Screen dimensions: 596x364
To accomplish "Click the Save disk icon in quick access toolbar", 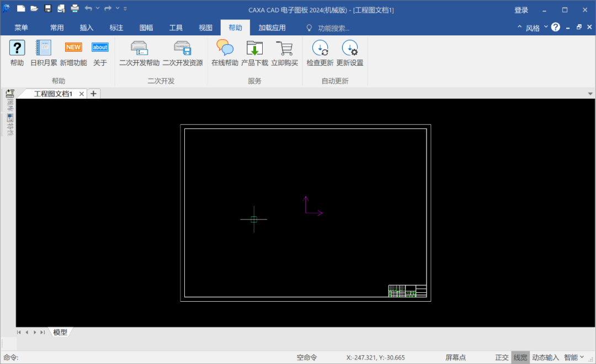I will coord(48,8).
